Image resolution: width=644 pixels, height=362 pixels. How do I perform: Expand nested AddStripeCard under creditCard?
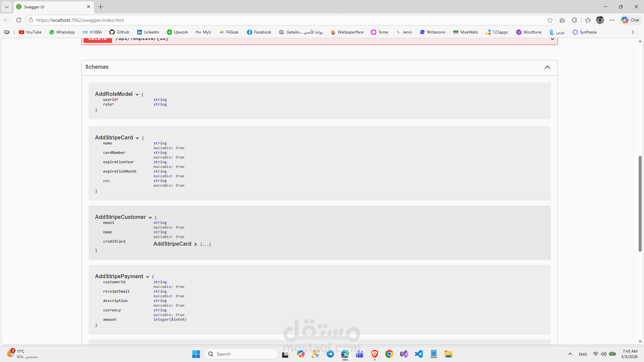(196, 244)
